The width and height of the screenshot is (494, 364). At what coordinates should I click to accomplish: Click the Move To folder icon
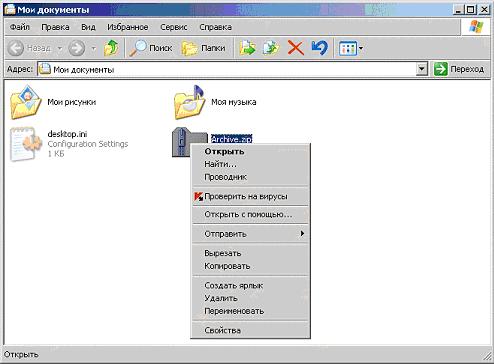(x=248, y=48)
